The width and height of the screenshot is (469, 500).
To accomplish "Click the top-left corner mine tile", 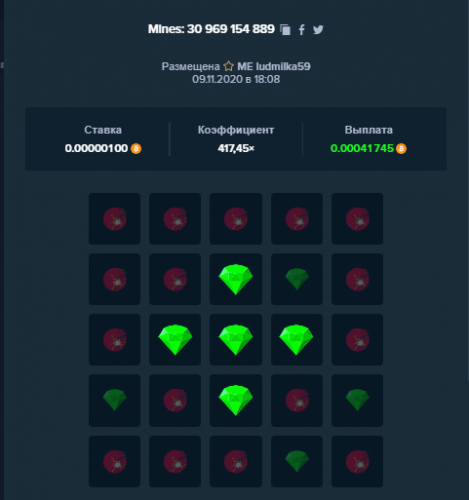I will (114, 219).
